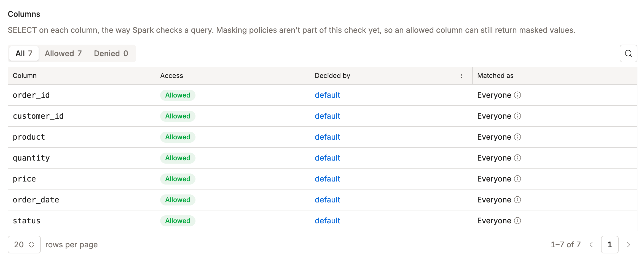Image resolution: width=644 pixels, height=260 pixels.
Task: Show info icon for order_id Everyone
Action: click(517, 95)
